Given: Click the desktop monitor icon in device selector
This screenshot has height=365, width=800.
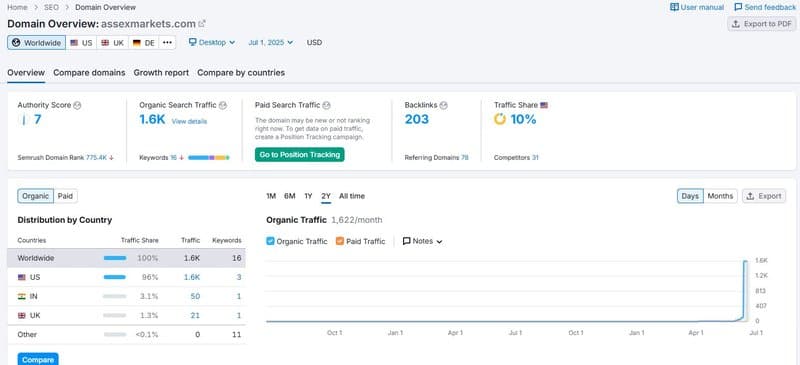Looking at the screenshot, I should [x=192, y=42].
